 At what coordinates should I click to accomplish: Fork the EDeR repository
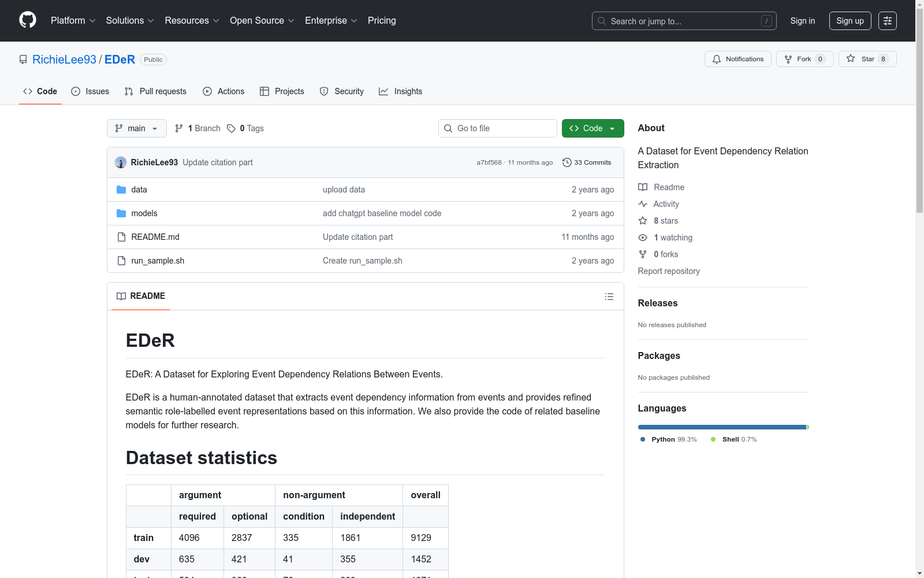point(798,59)
